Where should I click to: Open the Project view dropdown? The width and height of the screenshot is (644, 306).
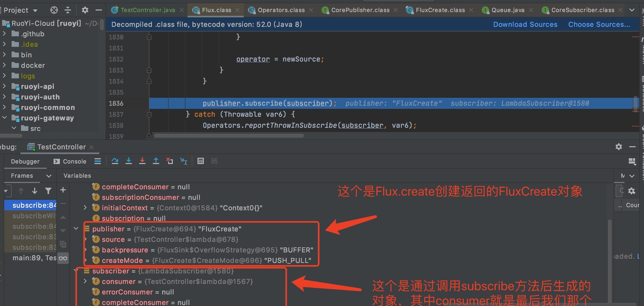(35, 11)
